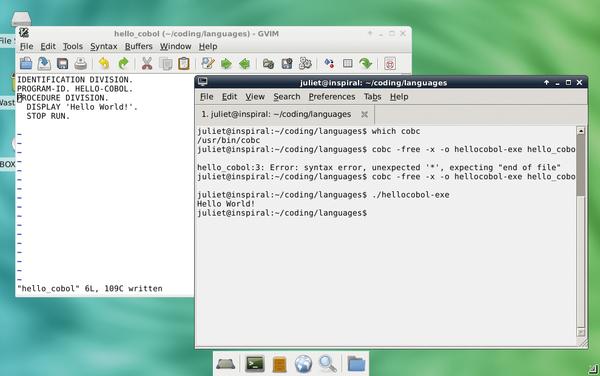The width and height of the screenshot is (600, 376).
Task: Click the orange archive icon in bottom panel
Action: [279, 364]
